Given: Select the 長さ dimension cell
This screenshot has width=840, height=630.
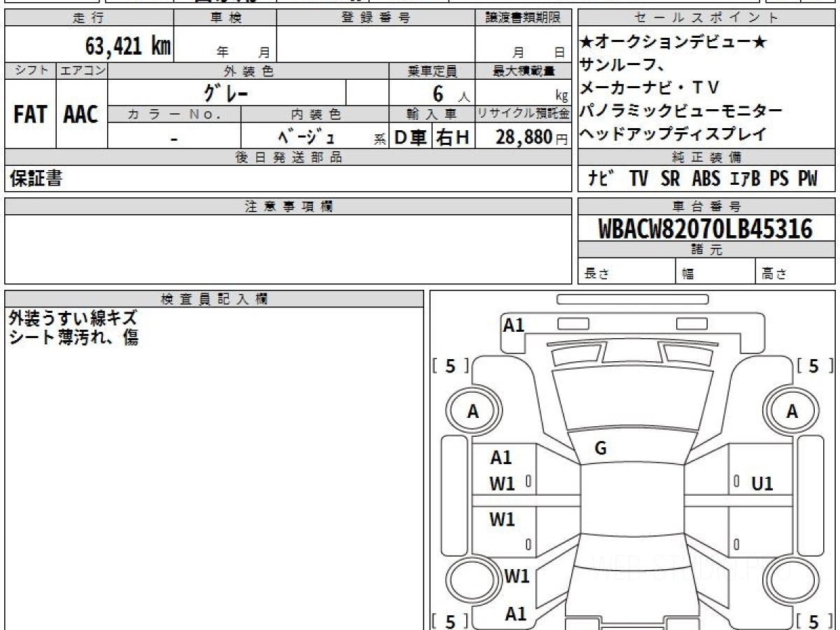Looking at the screenshot, I should click(x=627, y=272).
